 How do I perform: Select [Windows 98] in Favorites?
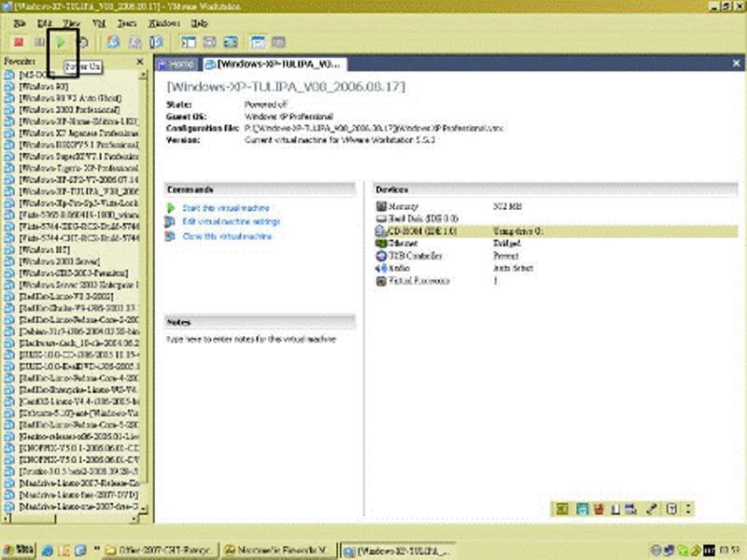coord(43,86)
